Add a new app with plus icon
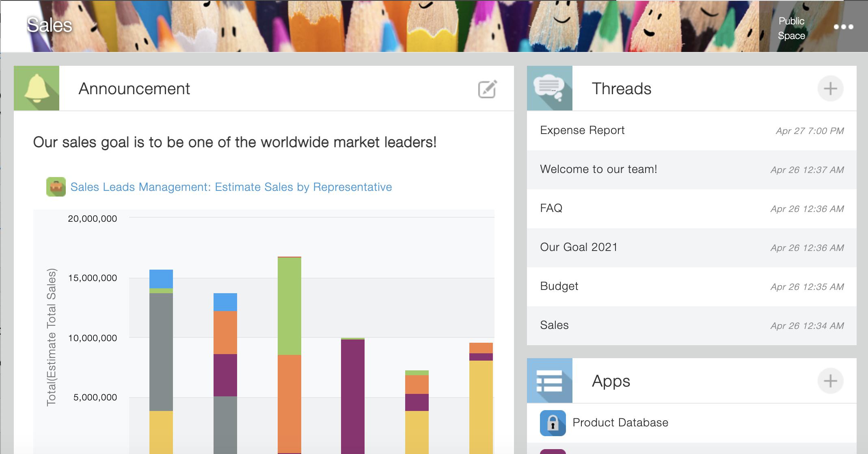 point(830,381)
